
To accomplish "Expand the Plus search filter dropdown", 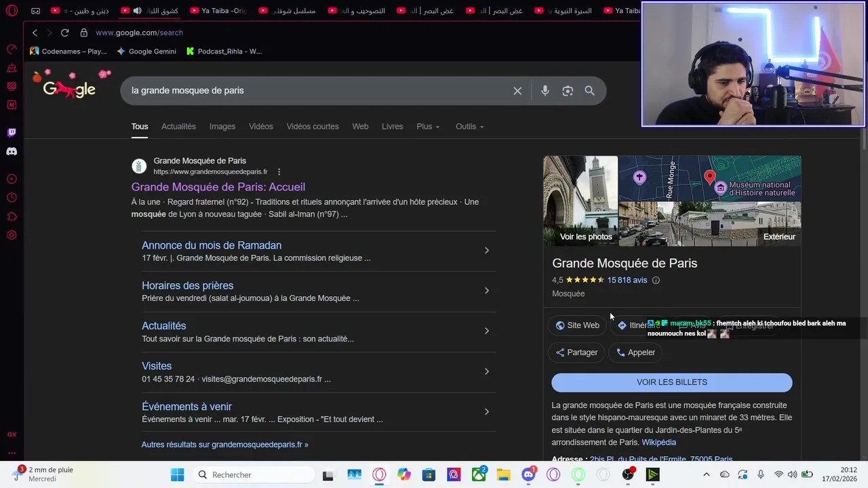I will pos(429,127).
